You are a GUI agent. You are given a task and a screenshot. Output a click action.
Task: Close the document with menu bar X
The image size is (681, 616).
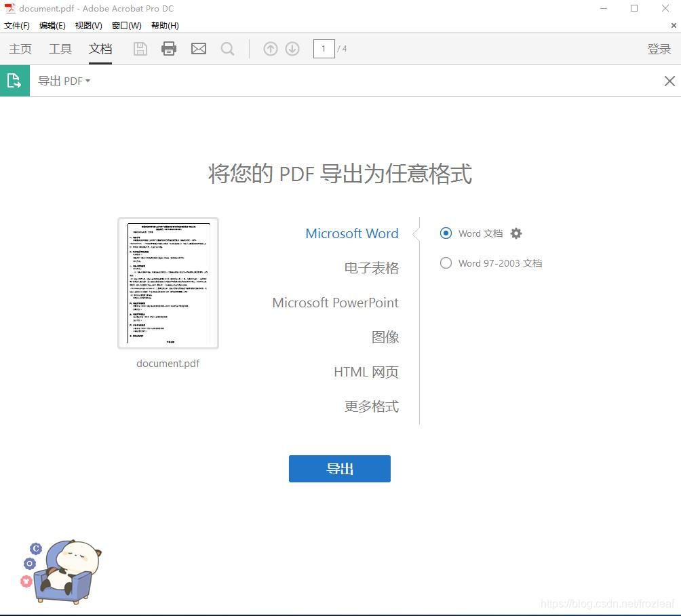[674, 26]
